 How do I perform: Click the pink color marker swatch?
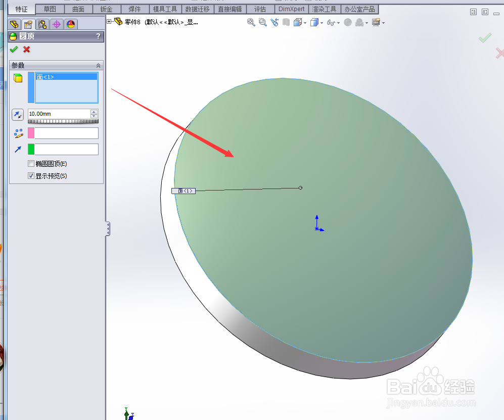click(x=31, y=133)
